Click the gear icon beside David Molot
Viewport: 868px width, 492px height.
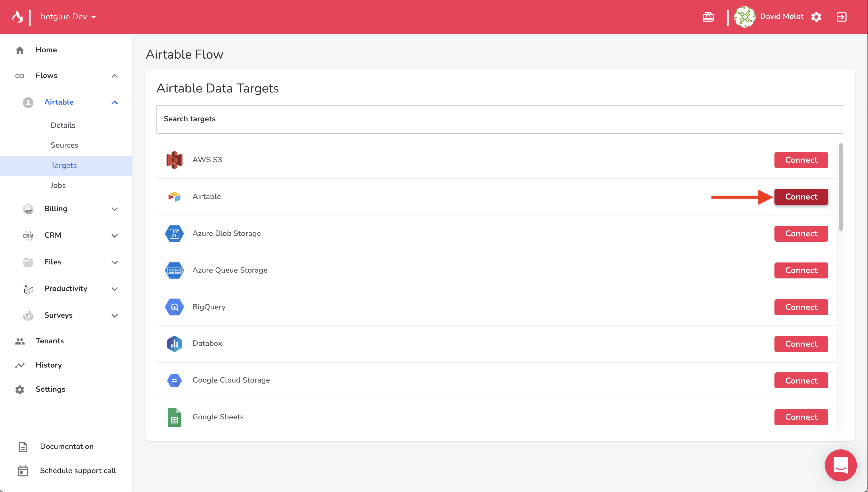816,16
